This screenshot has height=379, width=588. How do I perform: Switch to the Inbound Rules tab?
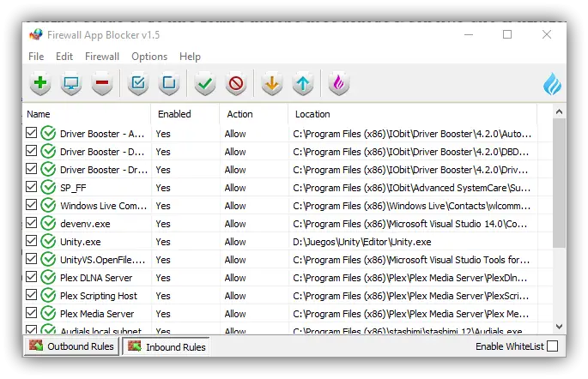[x=167, y=346]
